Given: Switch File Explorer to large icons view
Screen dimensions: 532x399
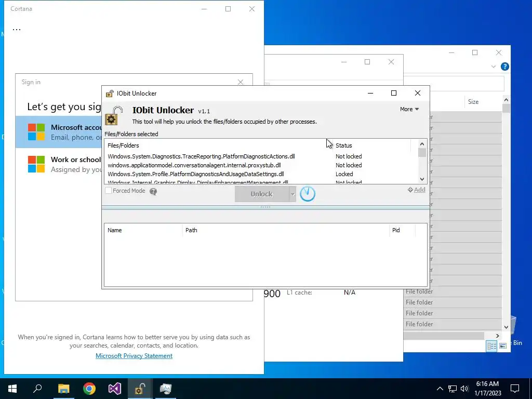Looking at the screenshot, I should (x=503, y=346).
